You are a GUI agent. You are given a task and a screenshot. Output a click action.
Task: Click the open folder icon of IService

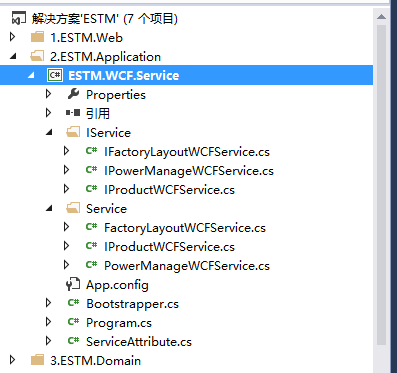tap(73, 132)
